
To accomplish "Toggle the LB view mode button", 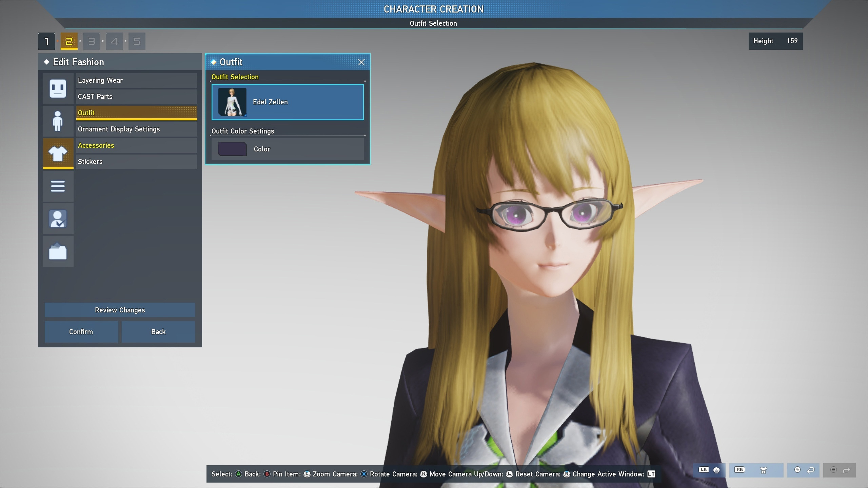I will coord(709,470).
